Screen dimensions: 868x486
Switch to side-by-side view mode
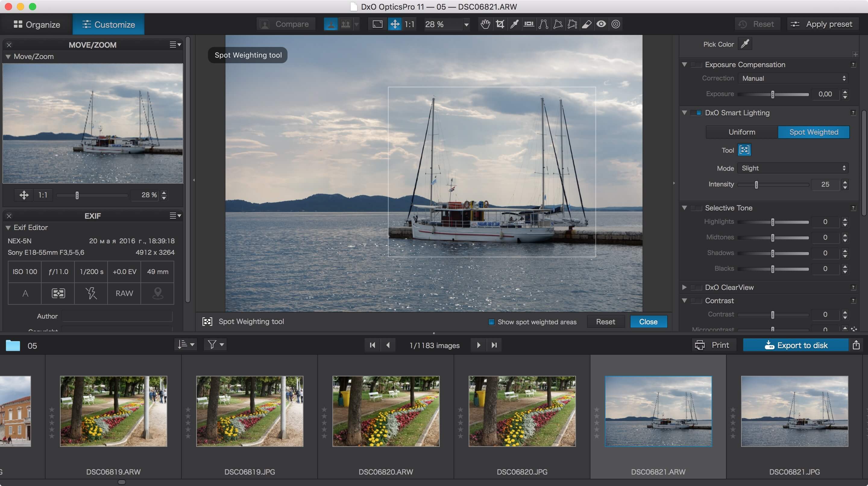pos(345,24)
